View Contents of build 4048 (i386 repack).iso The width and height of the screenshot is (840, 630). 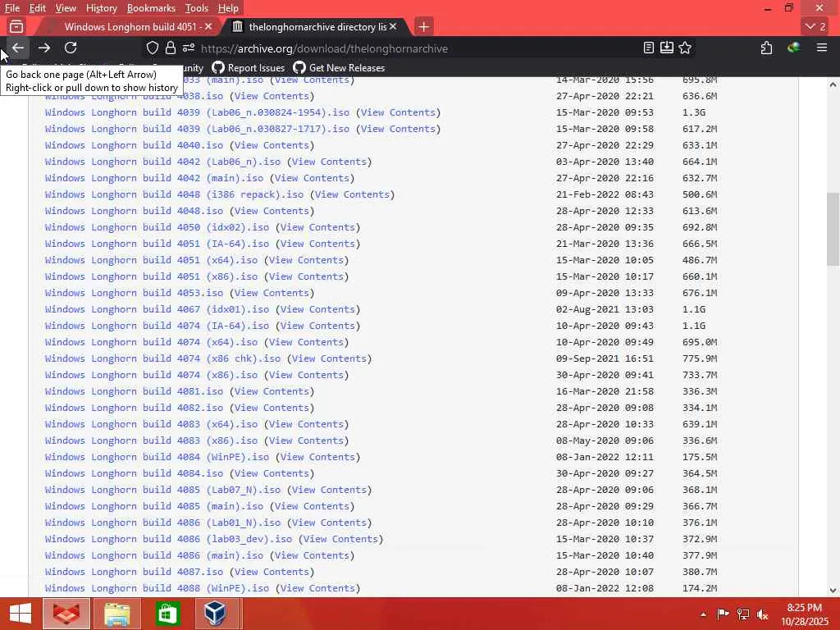click(x=352, y=194)
